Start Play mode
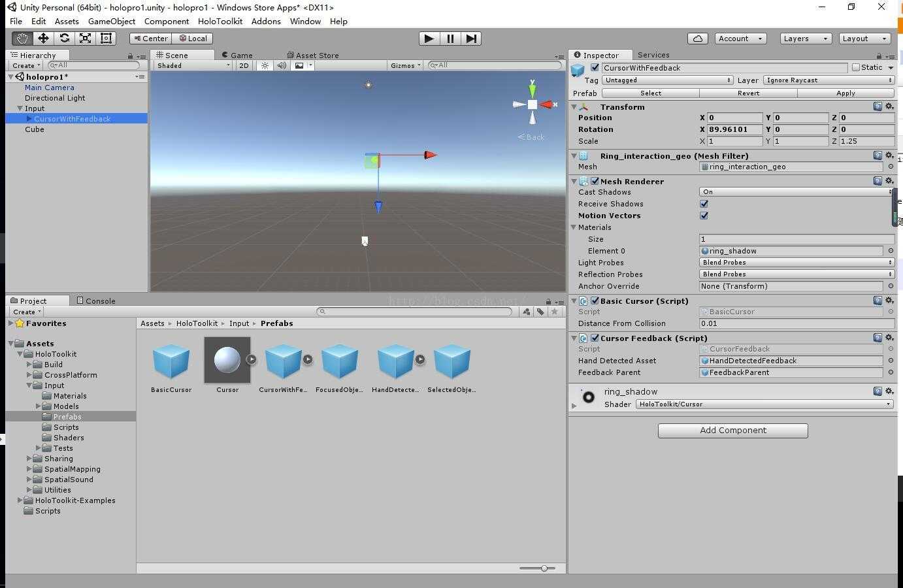903x588 pixels. (429, 39)
